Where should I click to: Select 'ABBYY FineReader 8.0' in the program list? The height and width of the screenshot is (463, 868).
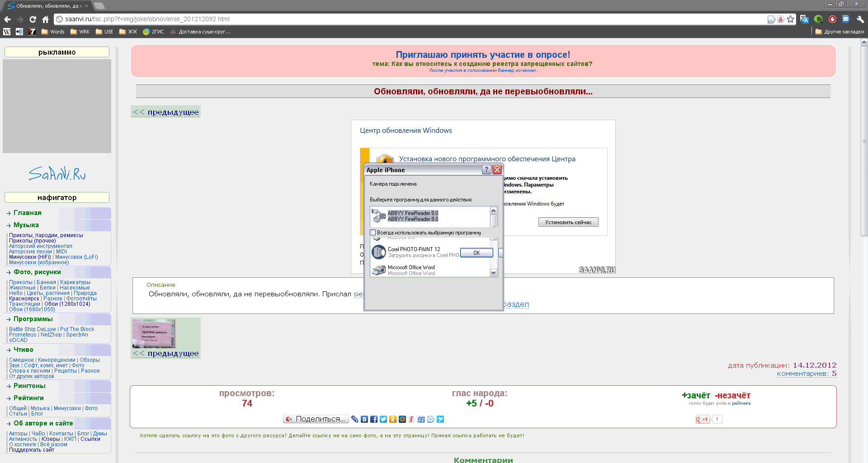[x=413, y=216]
